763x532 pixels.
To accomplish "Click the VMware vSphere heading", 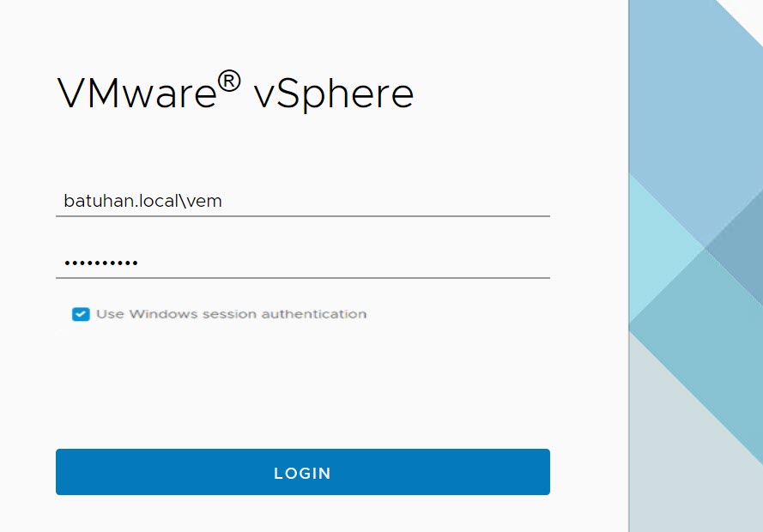I will pyautogui.click(x=235, y=93).
